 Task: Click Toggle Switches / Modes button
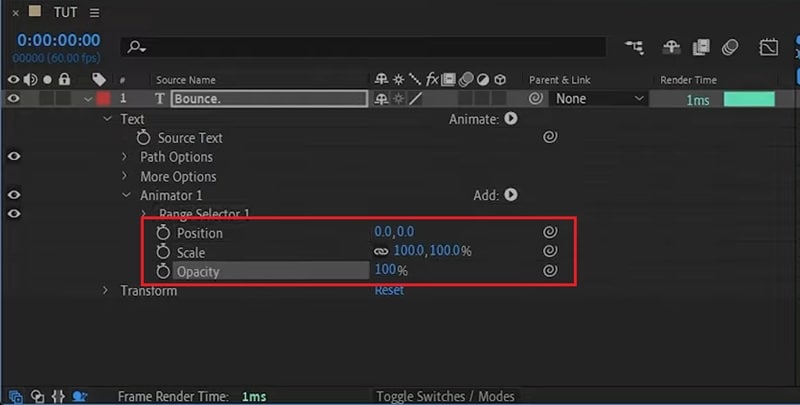pos(445,396)
